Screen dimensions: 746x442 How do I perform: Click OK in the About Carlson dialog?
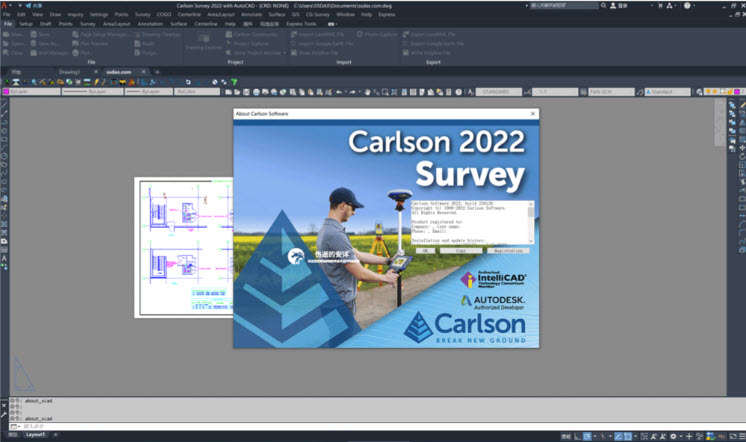pos(424,251)
